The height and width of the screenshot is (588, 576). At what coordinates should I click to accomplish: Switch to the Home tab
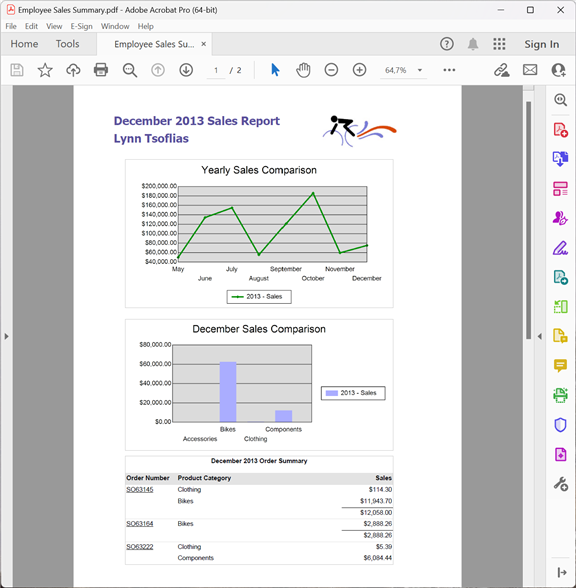pos(24,44)
